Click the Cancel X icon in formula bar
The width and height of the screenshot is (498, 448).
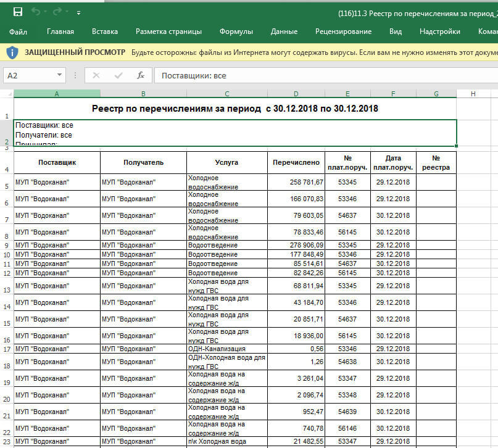pos(96,75)
